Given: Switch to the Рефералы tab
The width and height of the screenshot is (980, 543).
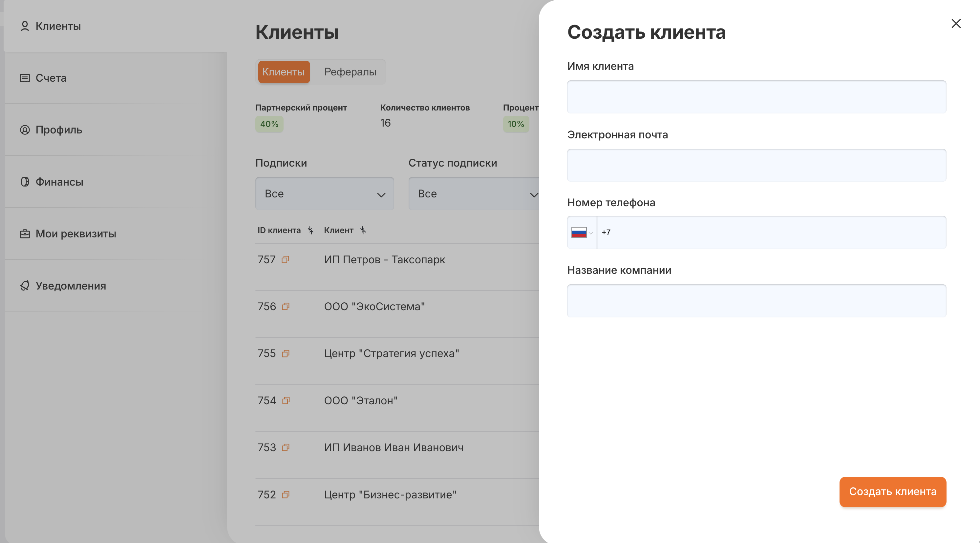Looking at the screenshot, I should pyautogui.click(x=350, y=72).
